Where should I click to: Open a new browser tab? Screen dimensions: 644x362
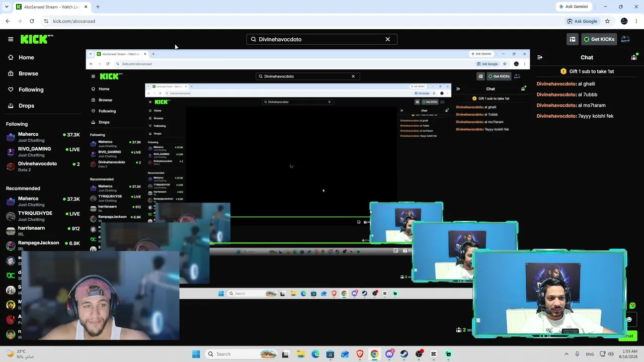click(98, 7)
